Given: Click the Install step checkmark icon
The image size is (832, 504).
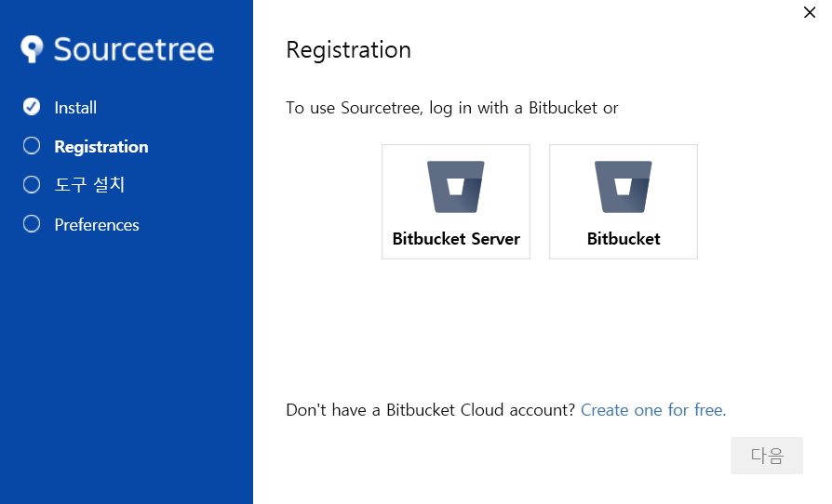Looking at the screenshot, I should tap(32, 107).
